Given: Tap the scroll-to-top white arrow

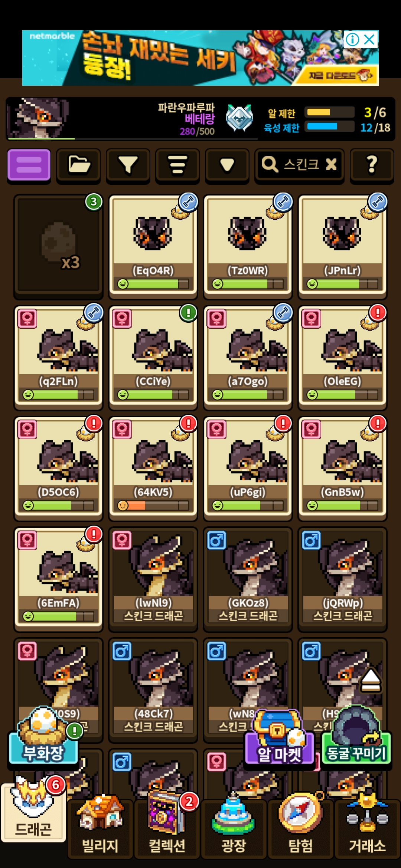Looking at the screenshot, I should (x=371, y=681).
